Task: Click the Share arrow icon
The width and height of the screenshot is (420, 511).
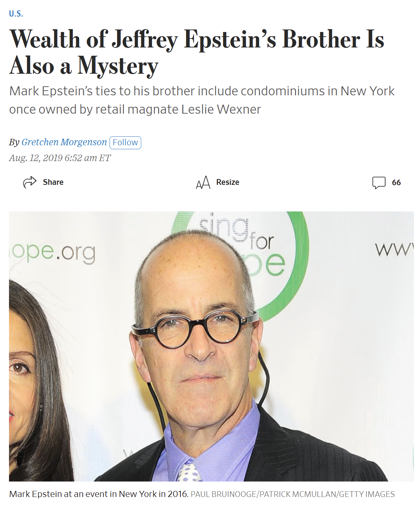Action: pos(30,182)
